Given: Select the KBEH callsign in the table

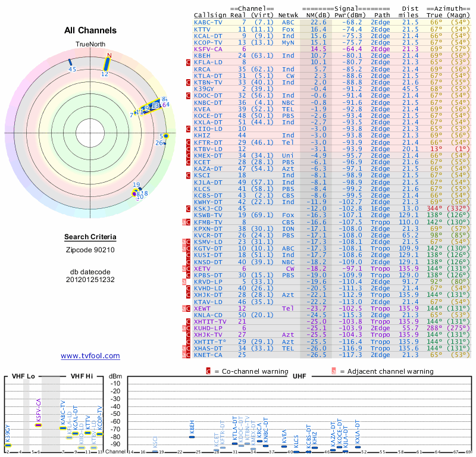Looking at the screenshot, I should 202,55.
